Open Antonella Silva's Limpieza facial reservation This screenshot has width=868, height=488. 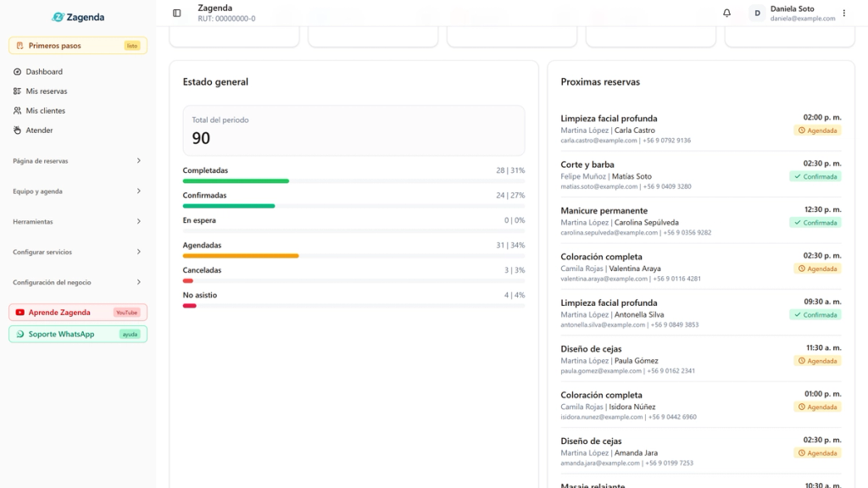click(701, 313)
